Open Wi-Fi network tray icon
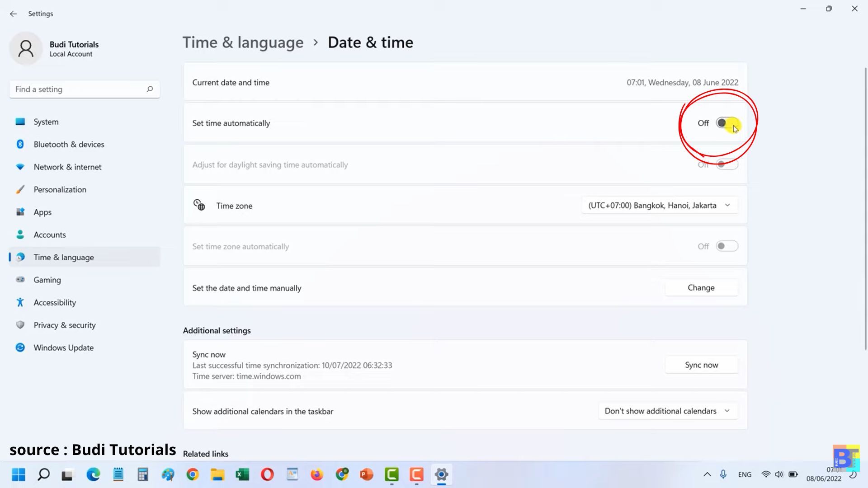 pos(766,474)
